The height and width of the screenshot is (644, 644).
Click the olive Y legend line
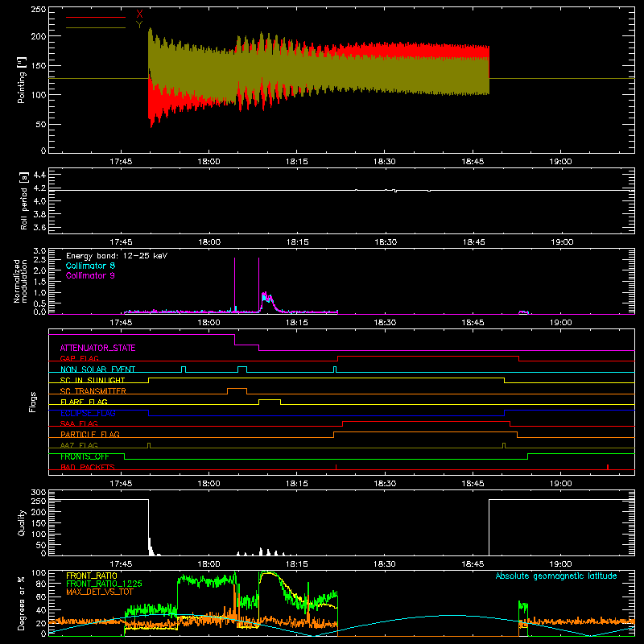click(x=96, y=27)
